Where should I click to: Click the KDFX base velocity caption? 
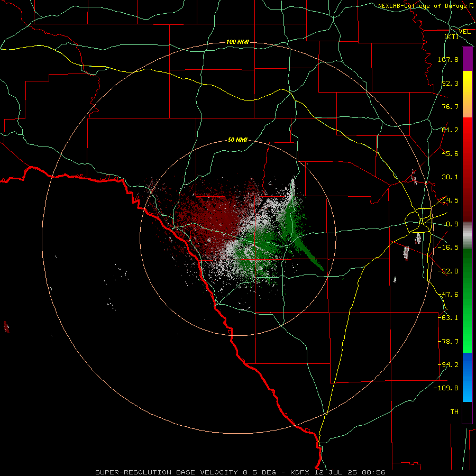(241, 472)
